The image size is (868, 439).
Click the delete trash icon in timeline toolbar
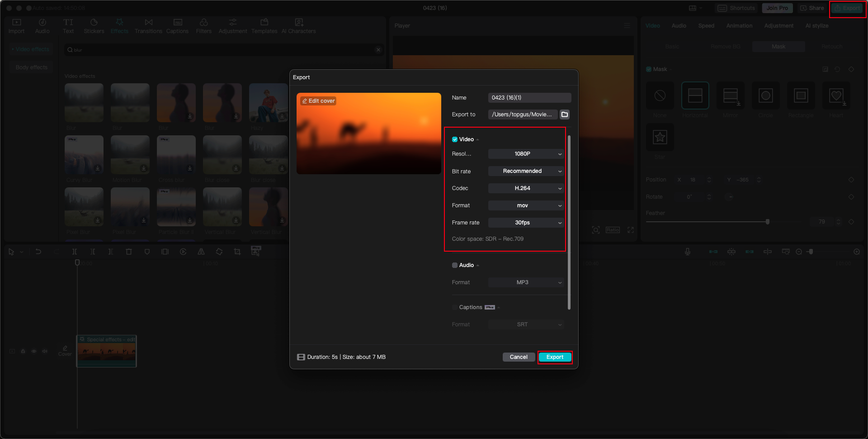coord(129,252)
